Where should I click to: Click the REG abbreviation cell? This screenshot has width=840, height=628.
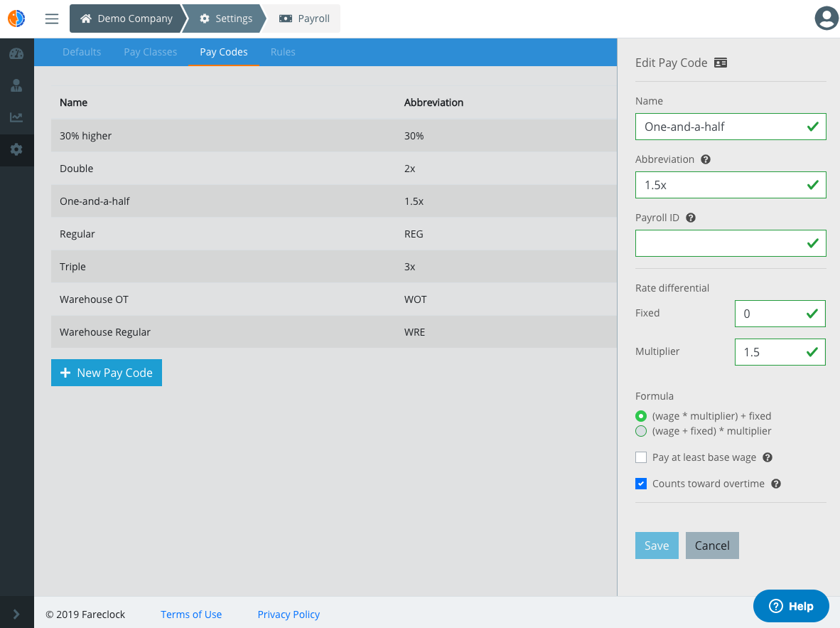(414, 234)
